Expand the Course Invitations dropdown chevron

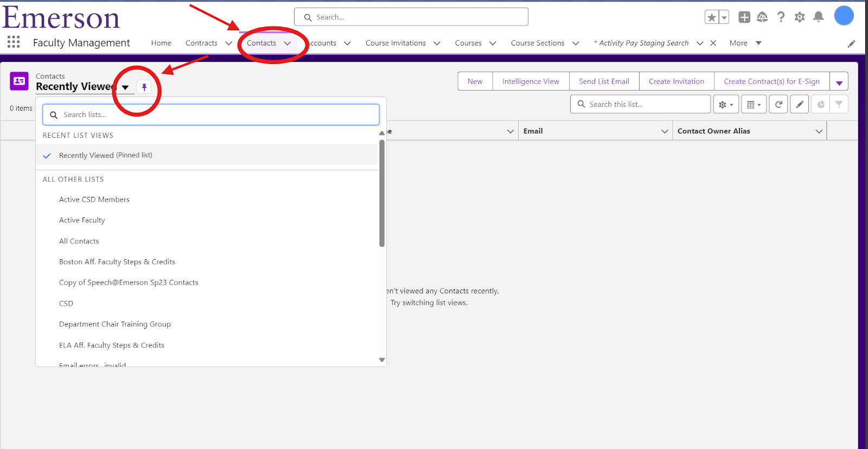[x=437, y=43]
